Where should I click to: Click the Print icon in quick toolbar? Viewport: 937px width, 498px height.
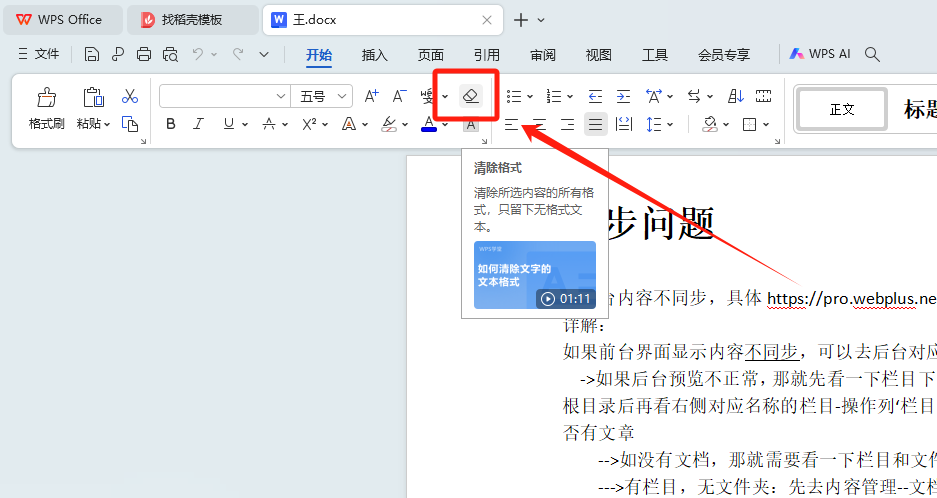click(144, 54)
